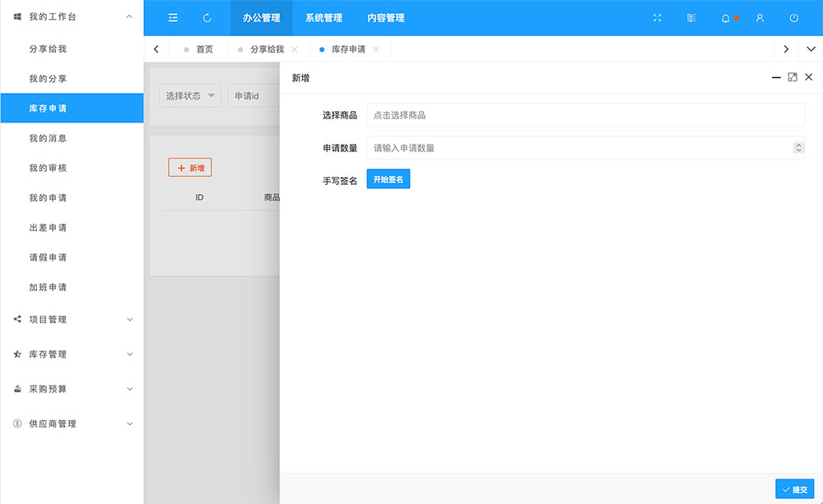Switch to 办公管理 top menu

click(262, 18)
